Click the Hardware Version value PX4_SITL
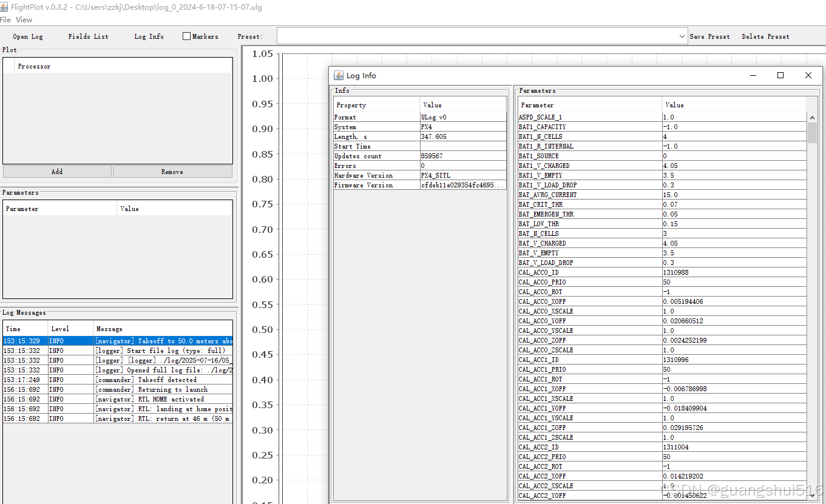The height and width of the screenshot is (504, 826). [463, 175]
